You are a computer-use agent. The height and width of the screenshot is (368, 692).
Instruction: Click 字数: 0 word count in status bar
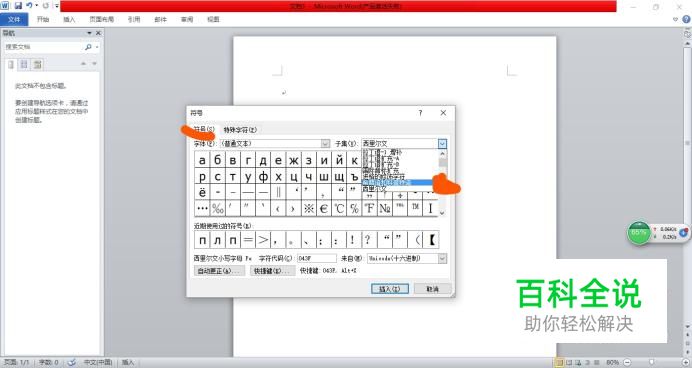point(49,362)
